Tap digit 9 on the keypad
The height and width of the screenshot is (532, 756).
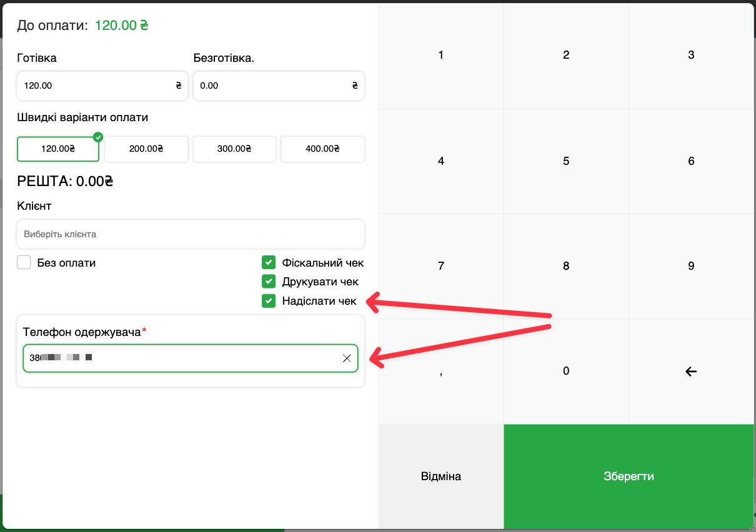(x=691, y=266)
